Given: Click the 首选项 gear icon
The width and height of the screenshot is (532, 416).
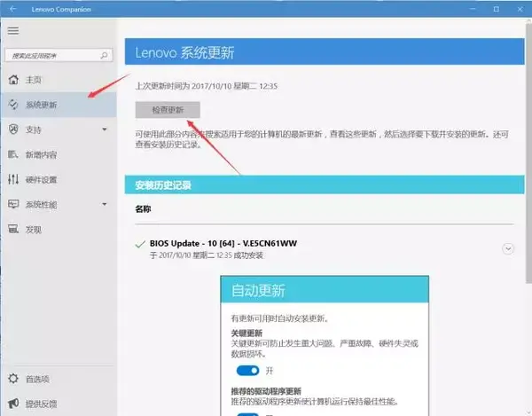Looking at the screenshot, I should point(13,379).
